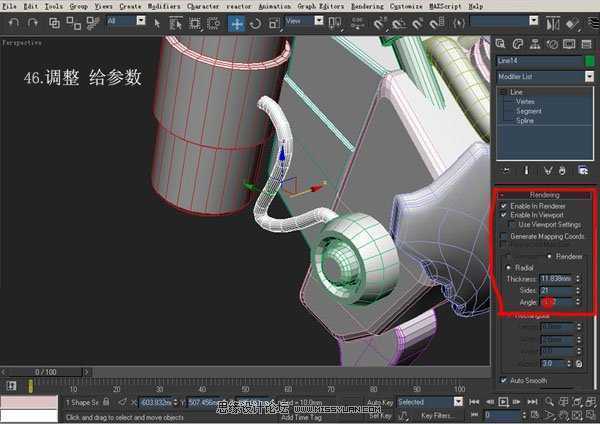Select the Select and Link tool
This screenshot has height=424, width=600.
pyautogui.click(x=54, y=23)
